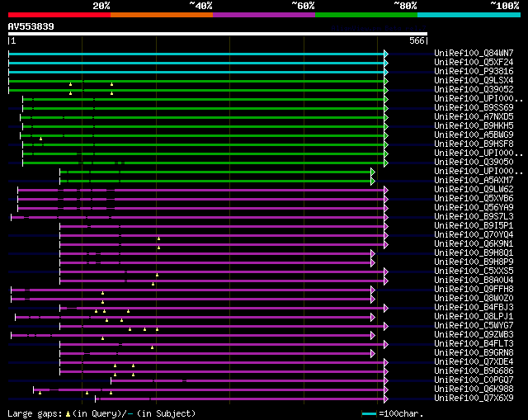This screenshot has height=420, width=528.
Task: Select the UniRef100_C5XXS5 label
Action: [x=474, y=271]
